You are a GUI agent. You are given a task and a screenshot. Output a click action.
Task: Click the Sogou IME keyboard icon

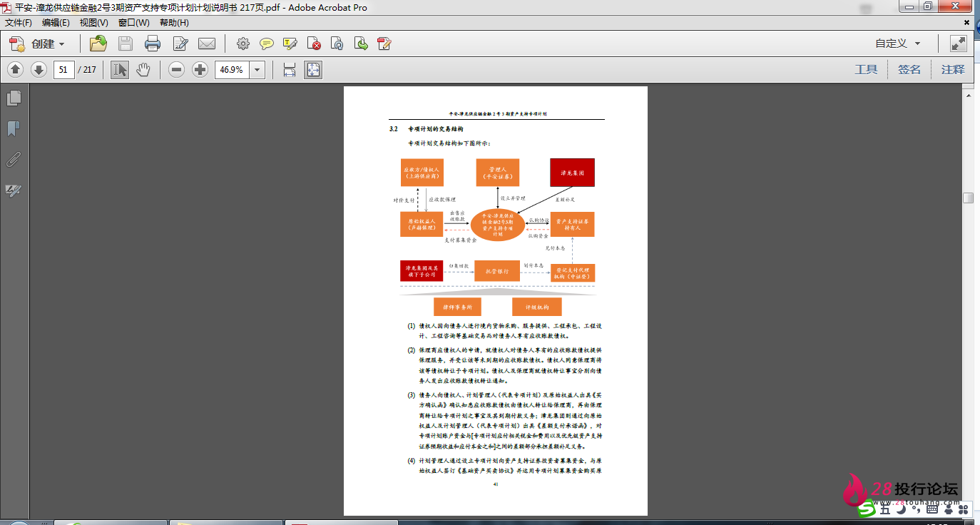coord(933,509)
